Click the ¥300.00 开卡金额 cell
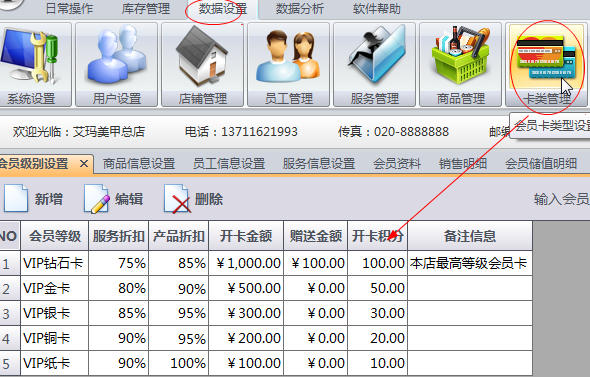Viewport: 590px width, 377px height. pos(246,313)
